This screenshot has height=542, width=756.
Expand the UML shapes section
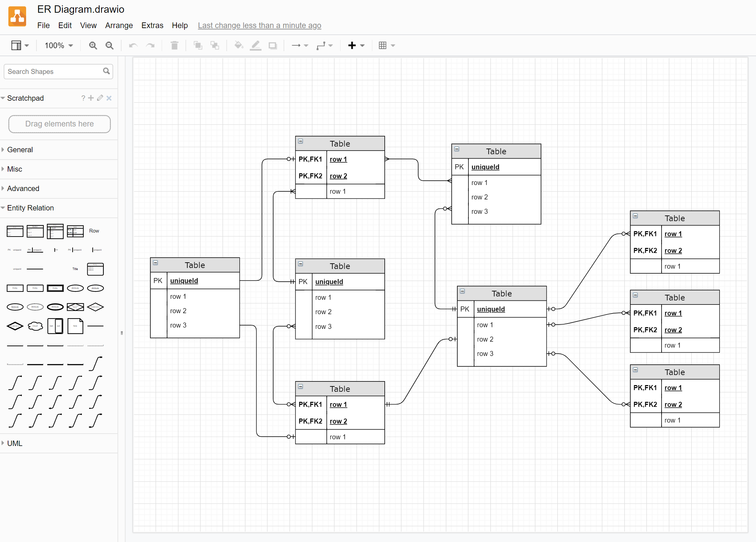click(x=14, y=443)
